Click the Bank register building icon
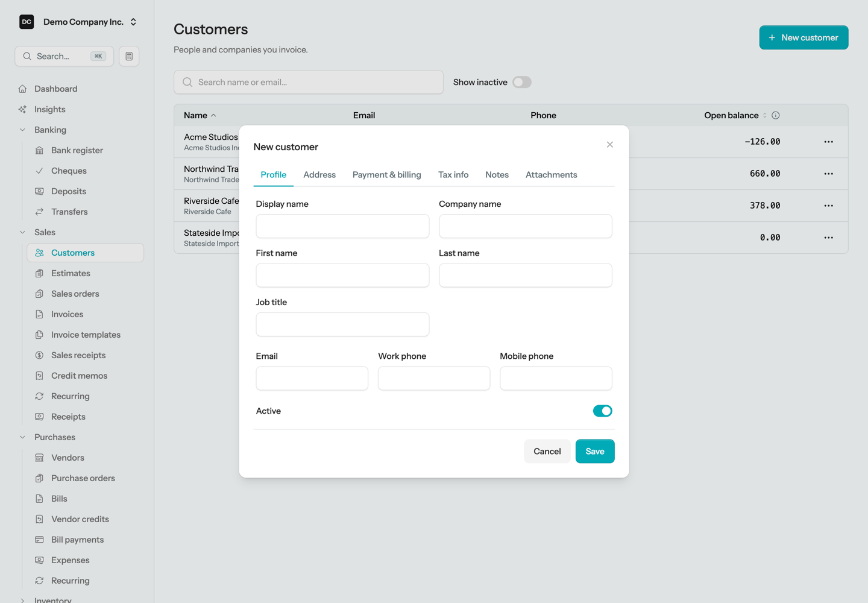The width and height of the screenshot is (868, 603). (x=39, y=150)
